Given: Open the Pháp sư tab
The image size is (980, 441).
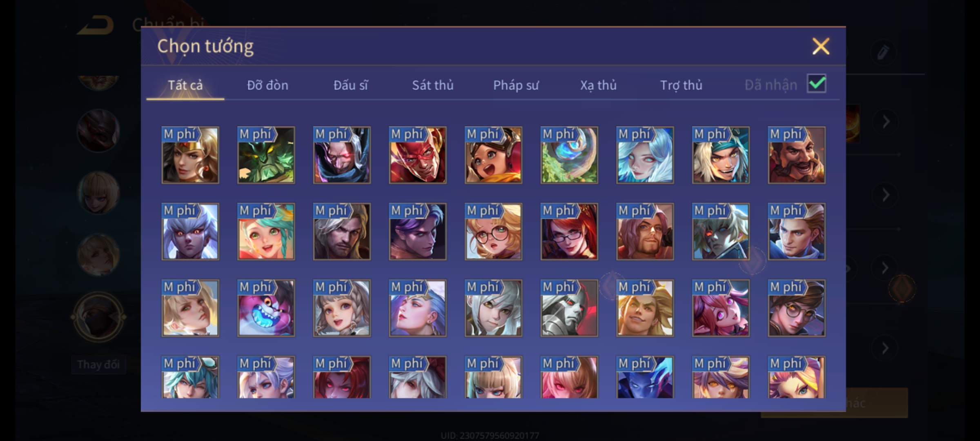Looking at the screenshot, I should pyautogui.click(x=516, y=85).
